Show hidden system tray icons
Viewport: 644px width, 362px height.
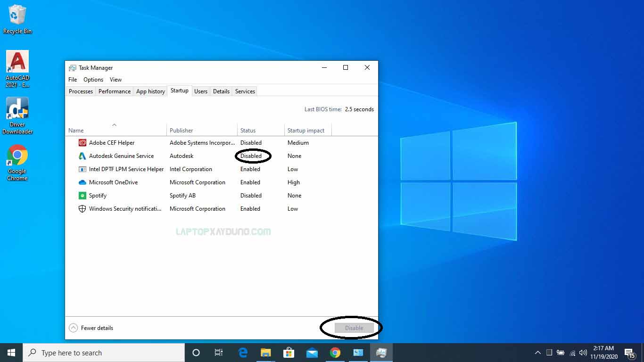point(537,353)
